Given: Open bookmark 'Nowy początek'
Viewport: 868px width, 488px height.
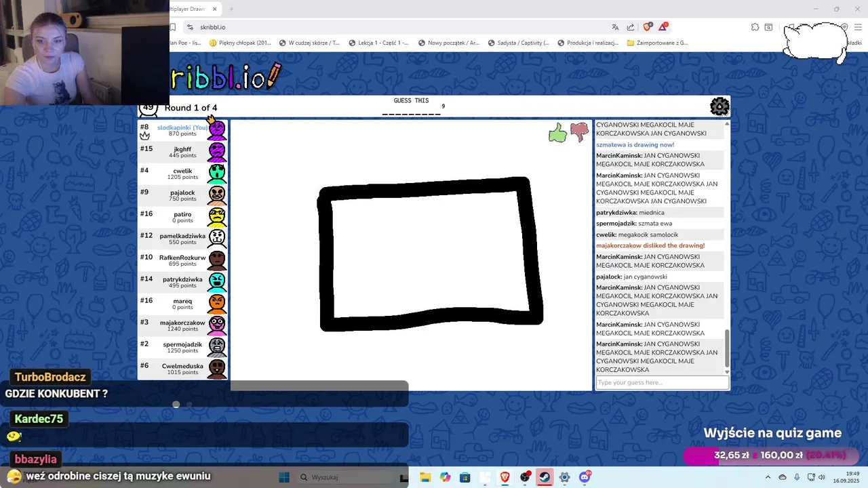Looking at the screenshot, I should 448,43.
